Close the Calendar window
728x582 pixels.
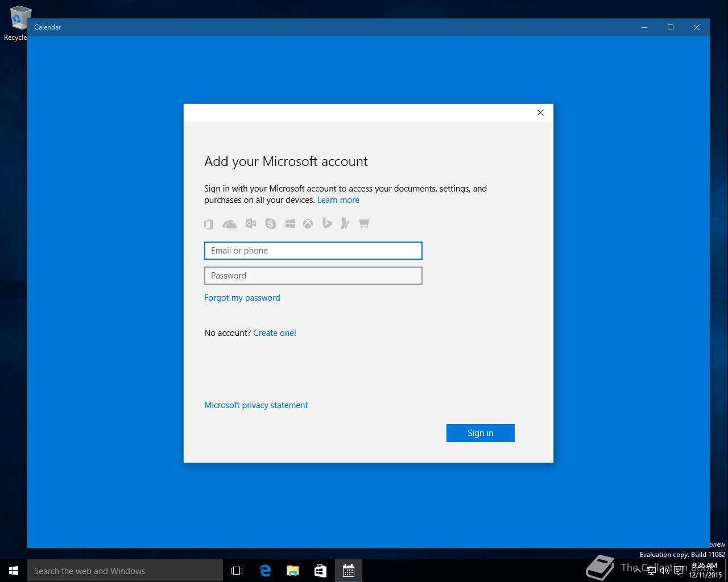[697, 27]
